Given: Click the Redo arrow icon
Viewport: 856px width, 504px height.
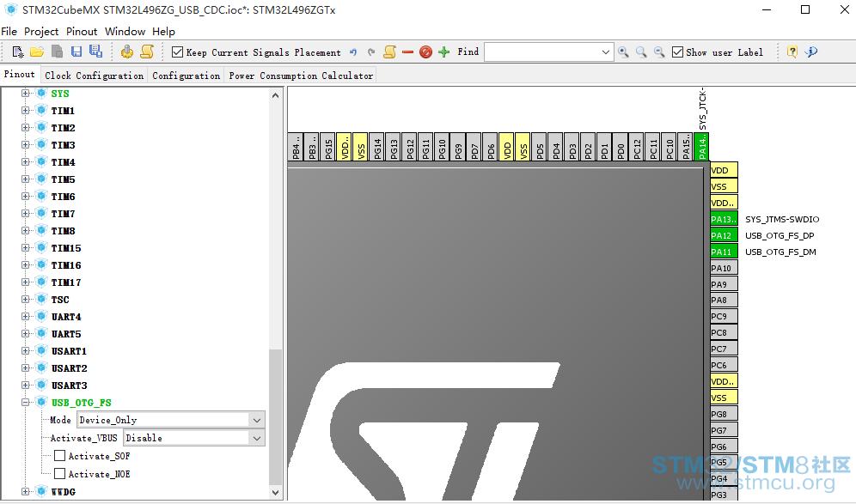Looking at the screenshot, I should pyautogui.click(x=371, y=52).
